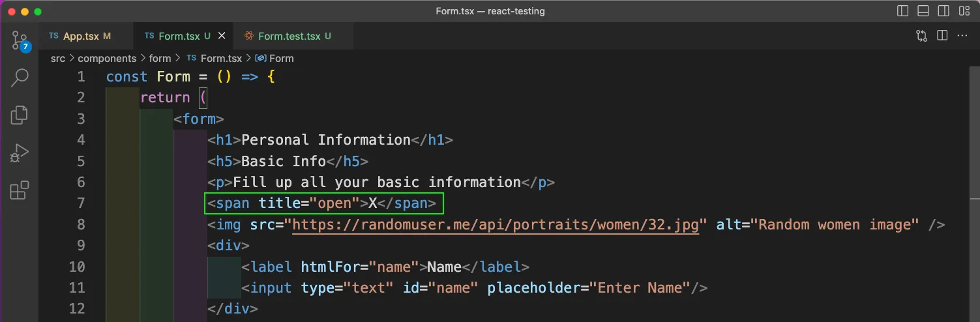Toggle the bottom panel visibility
The height and width of the screenshot is (322, 980).
[x=923, y=11]
